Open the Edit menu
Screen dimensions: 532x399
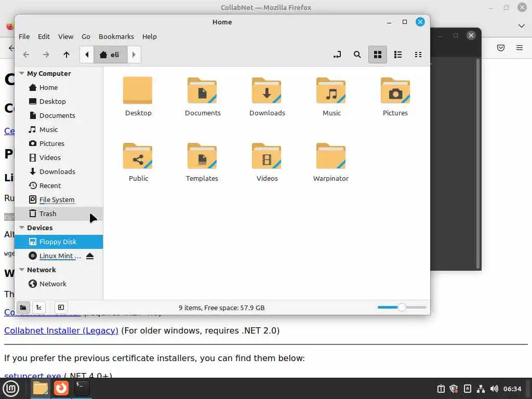click(44, 36)
